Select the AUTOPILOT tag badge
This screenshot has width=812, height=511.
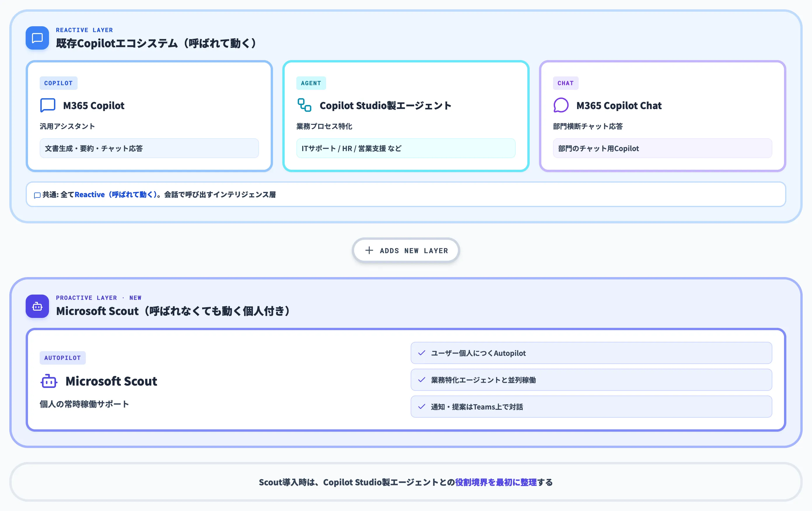[x=62, y=358]
